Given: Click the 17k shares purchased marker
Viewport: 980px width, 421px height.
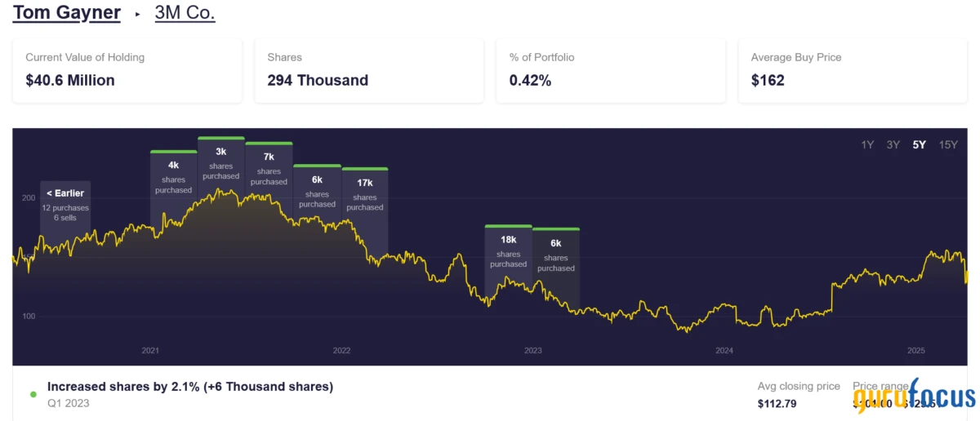Looking at the screenshot, I should 364,195.
